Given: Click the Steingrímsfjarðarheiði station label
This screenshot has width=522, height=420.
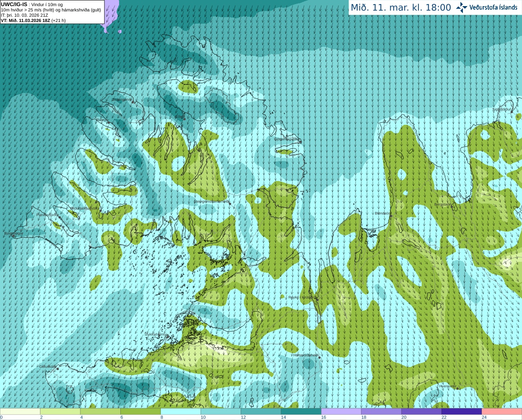Looking at the screenshot, I should (211, 201).
